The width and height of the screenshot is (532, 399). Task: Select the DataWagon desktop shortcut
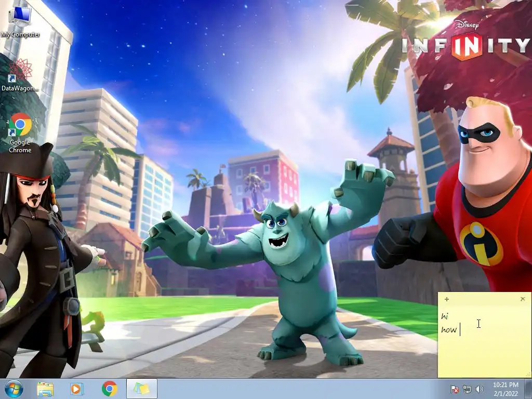click(x=20, y=75)
